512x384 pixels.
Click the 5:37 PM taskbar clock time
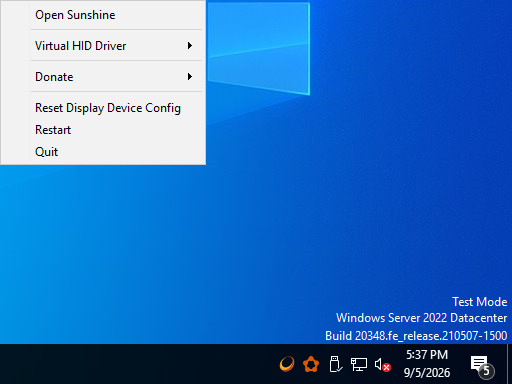[x=427, y=355]
